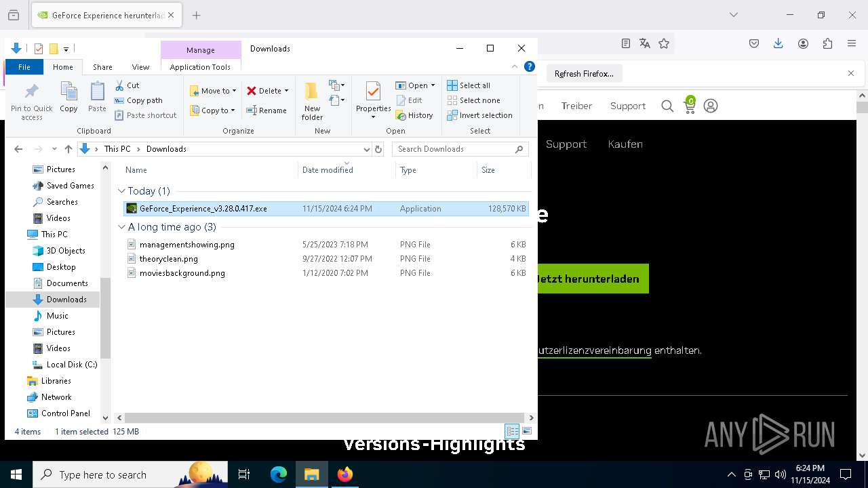Open the File tab
This screenshot has height=488, width=868.
pyautogui.click(x=24, y=67)
